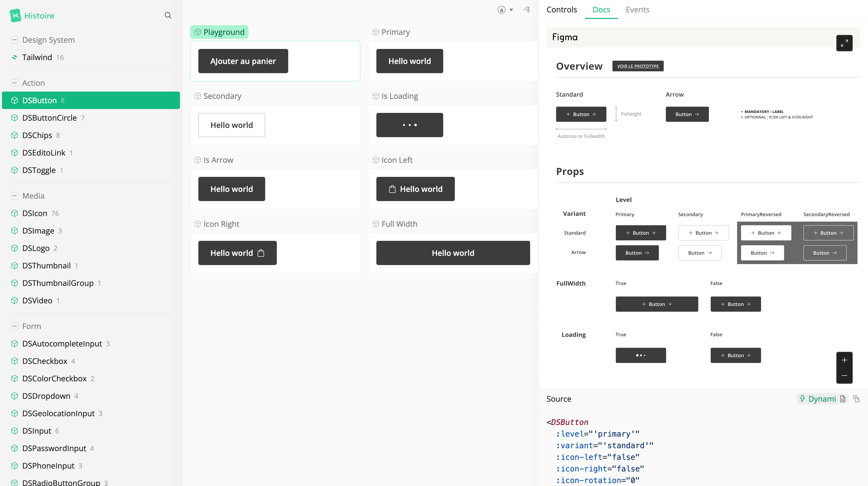
Task: Zoom out of the story preview
Action: 845,376
